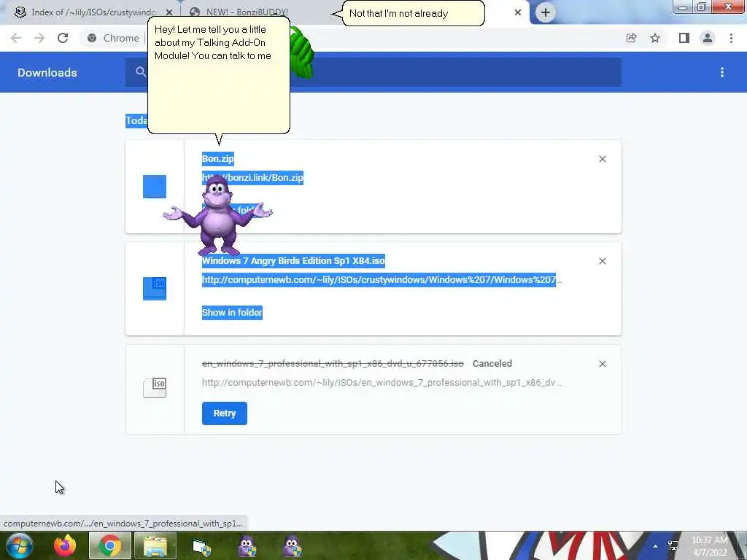Click the BonziBUDDY purple gorilla character

coord(217,215)
